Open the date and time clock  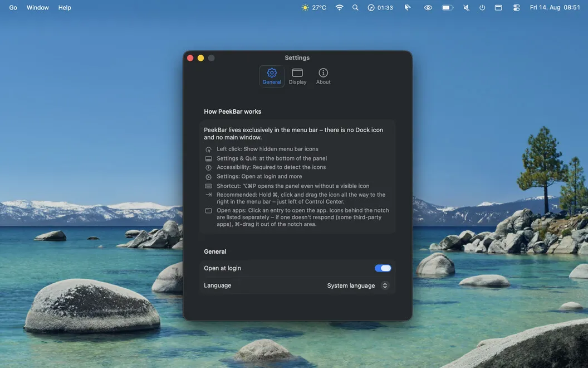click(x=555, y=7)
